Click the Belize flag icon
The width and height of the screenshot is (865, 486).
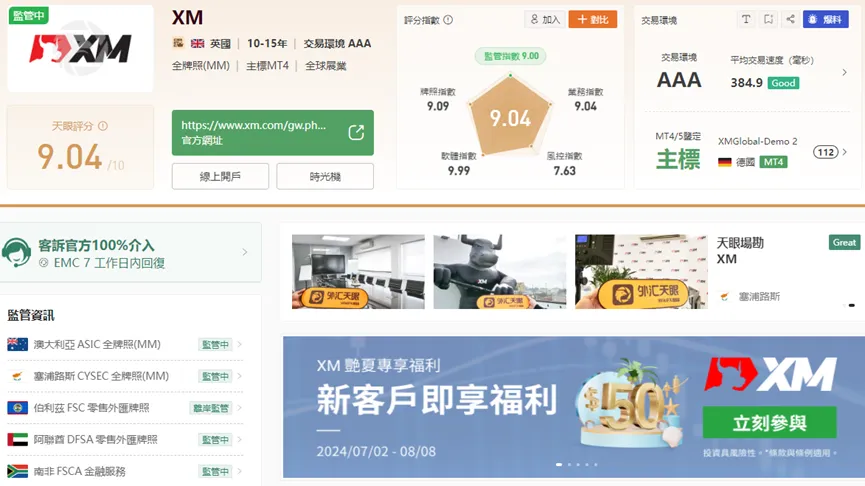pos(18,408)
